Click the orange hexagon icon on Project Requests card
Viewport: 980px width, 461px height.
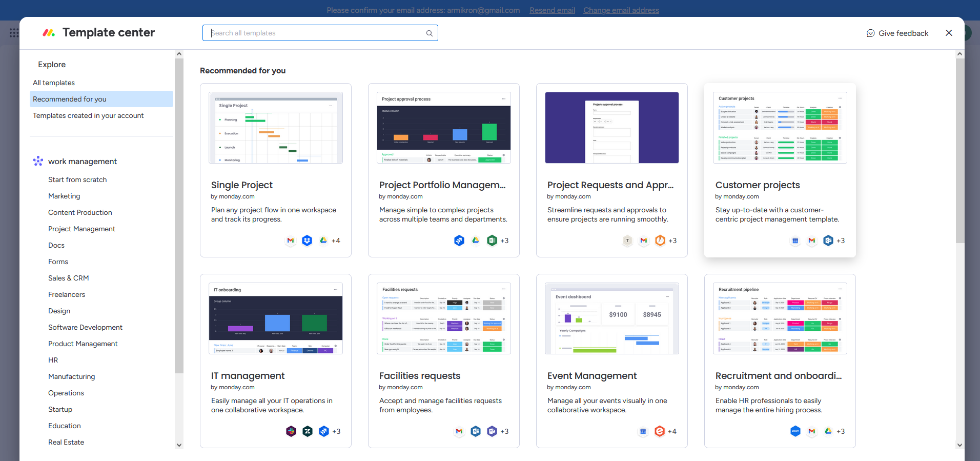click(x=660, y=240)
